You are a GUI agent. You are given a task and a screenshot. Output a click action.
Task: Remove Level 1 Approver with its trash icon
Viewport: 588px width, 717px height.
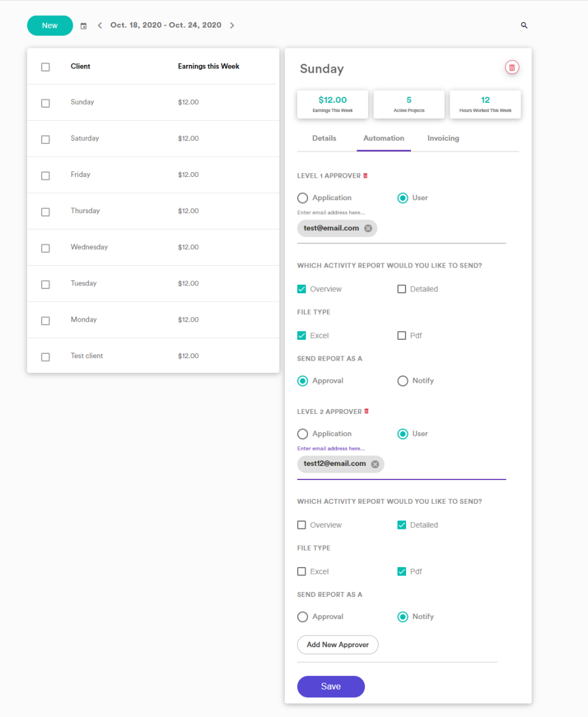[366, 175]
